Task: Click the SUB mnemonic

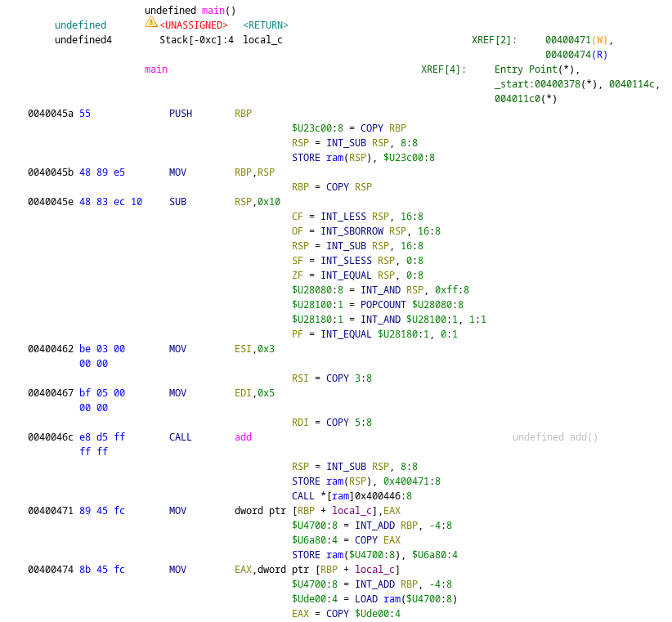Action: 177,202
